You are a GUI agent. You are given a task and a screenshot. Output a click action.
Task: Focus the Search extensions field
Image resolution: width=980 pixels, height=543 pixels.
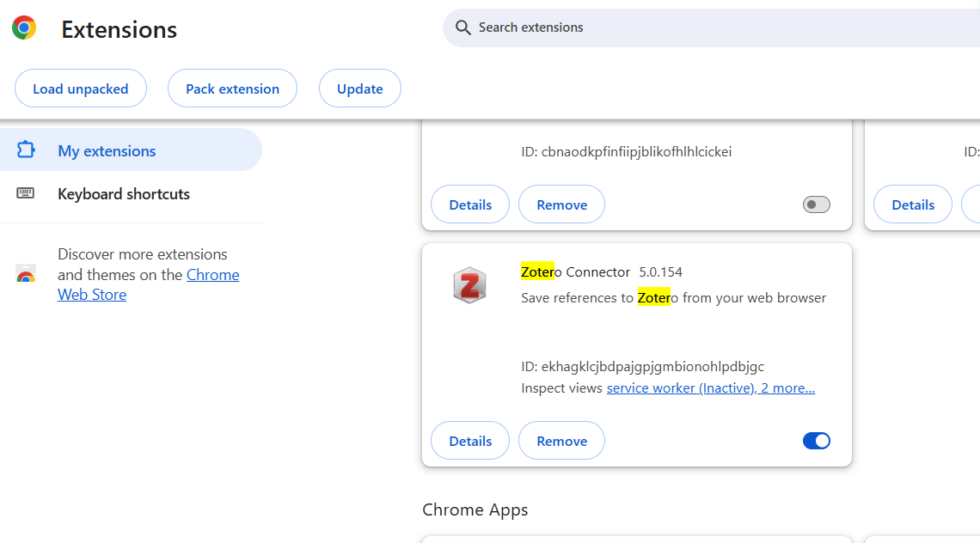[713, 27]
